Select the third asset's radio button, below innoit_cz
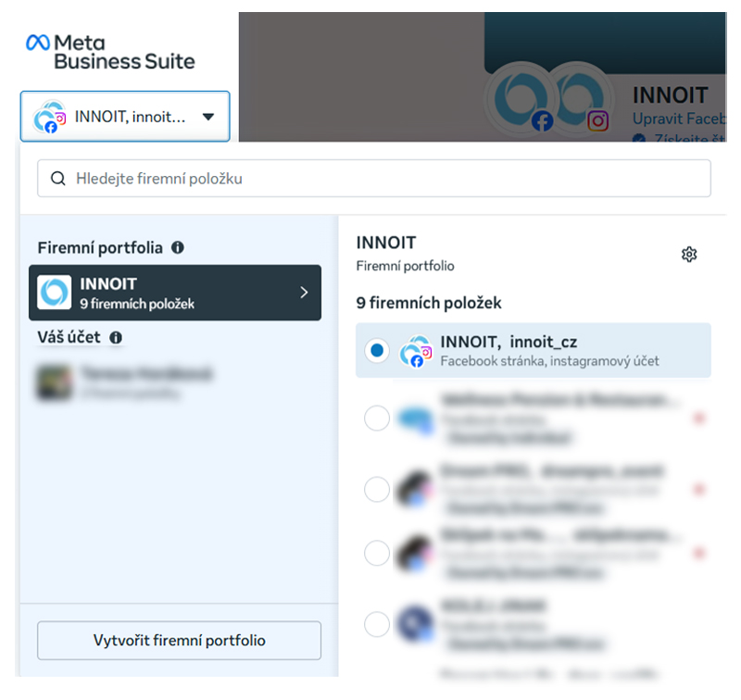The height and width of the screenshot is (700, 741). [377, 489]
